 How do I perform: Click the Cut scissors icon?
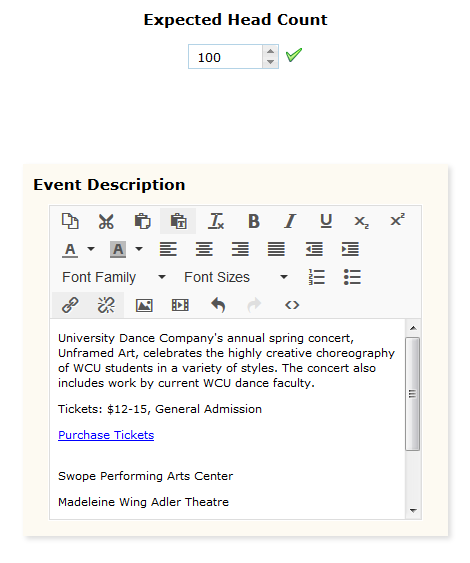point(106,221)
